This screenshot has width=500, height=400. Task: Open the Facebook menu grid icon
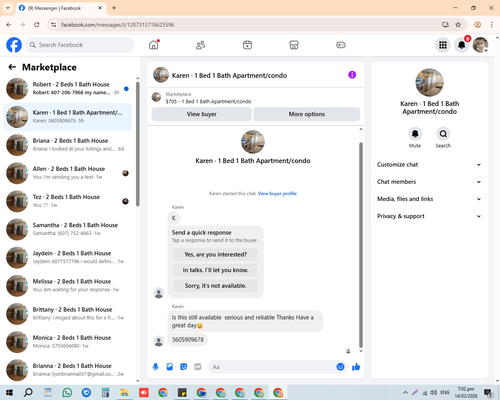(x=443, y=45)
